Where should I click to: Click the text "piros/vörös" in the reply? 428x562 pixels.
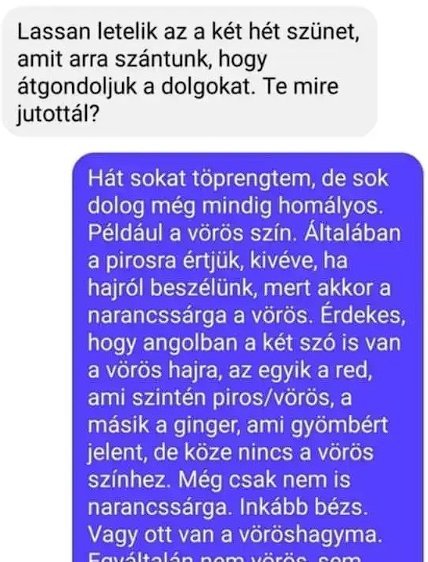pos(271,398)
